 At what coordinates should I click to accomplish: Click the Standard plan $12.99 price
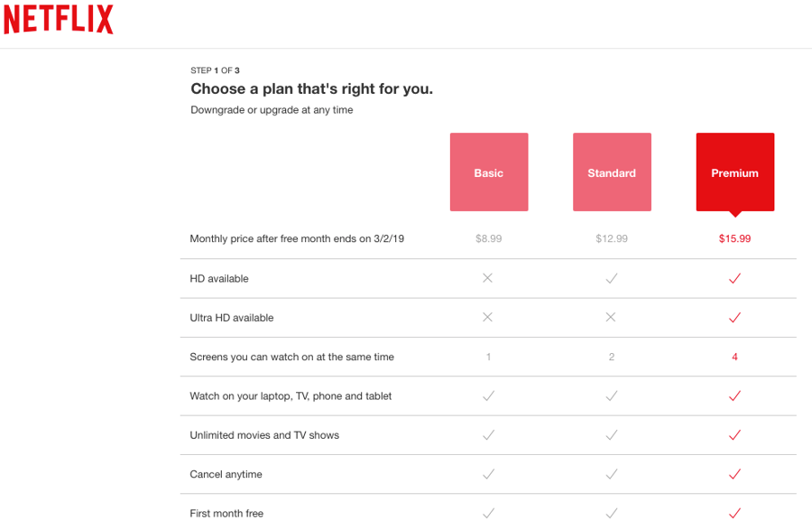coord(612,239)
